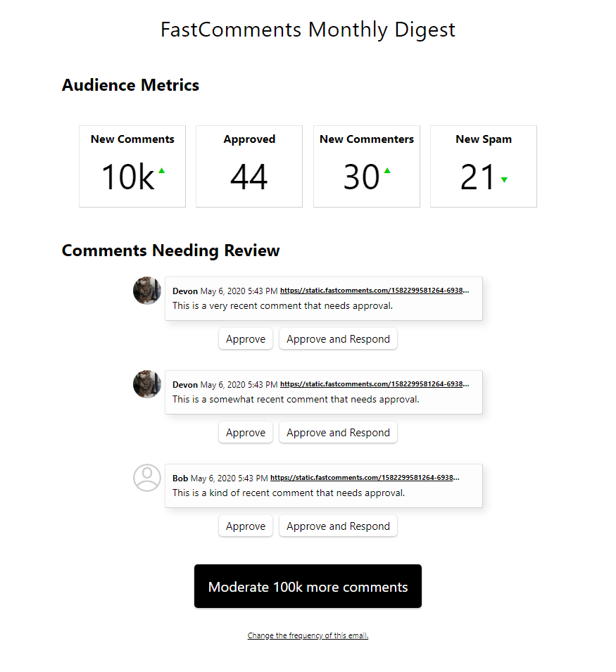Open the Change the frequency of this email link
616x672 pixels.
click(x=308, y=635)
